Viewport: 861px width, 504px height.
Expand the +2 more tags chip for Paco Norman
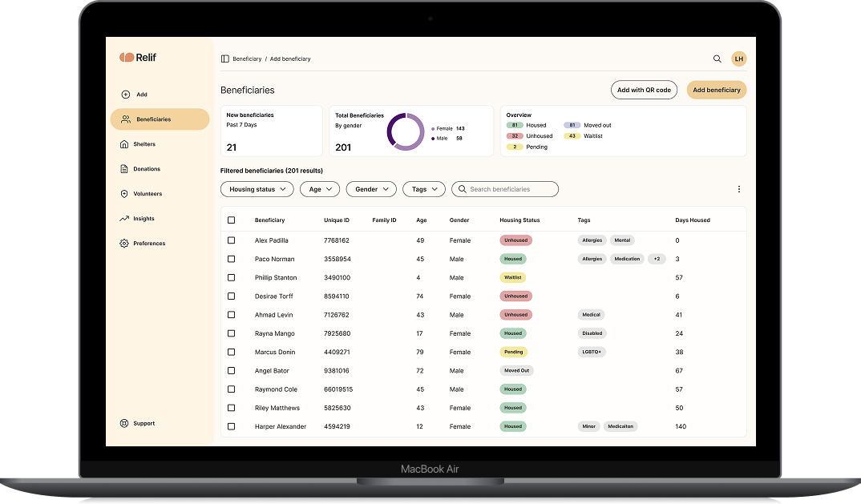click(x=657, y=259)
